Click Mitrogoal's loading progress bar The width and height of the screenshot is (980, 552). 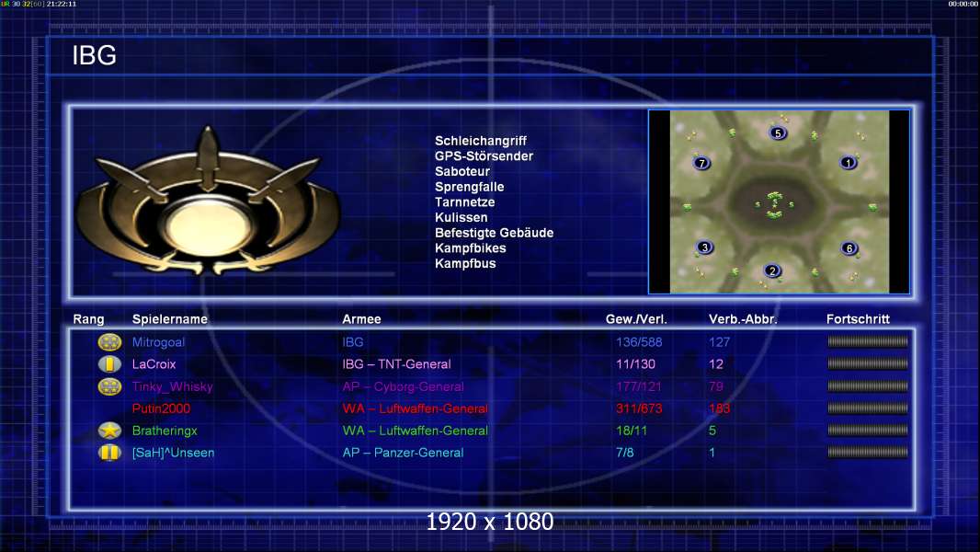point(868,341)
